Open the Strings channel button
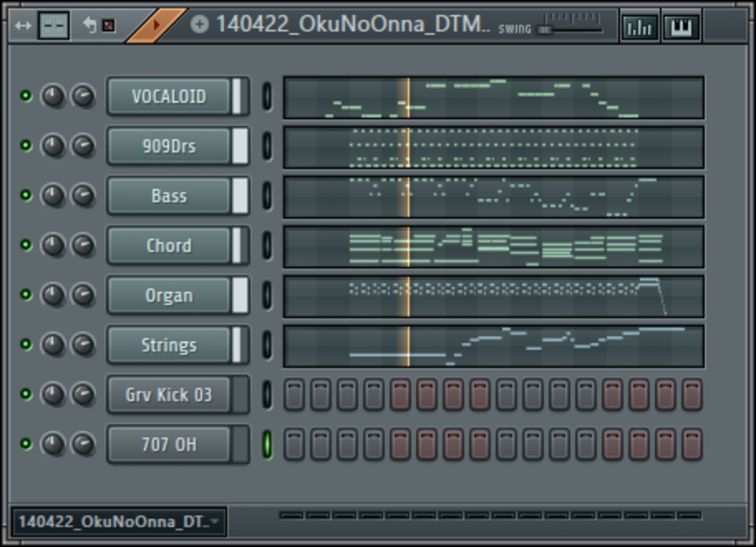The image size is (756, 547). pyautogui.click(x=169, y=345)
